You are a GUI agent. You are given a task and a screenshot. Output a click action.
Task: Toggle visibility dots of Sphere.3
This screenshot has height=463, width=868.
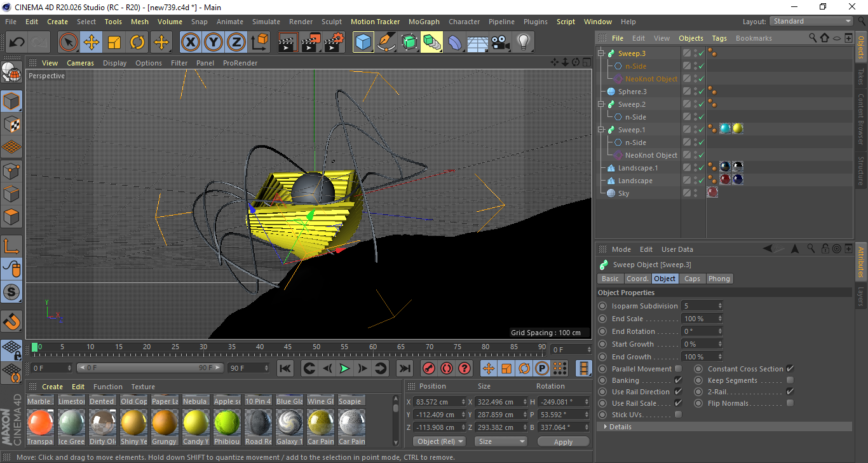coord(695,92)
